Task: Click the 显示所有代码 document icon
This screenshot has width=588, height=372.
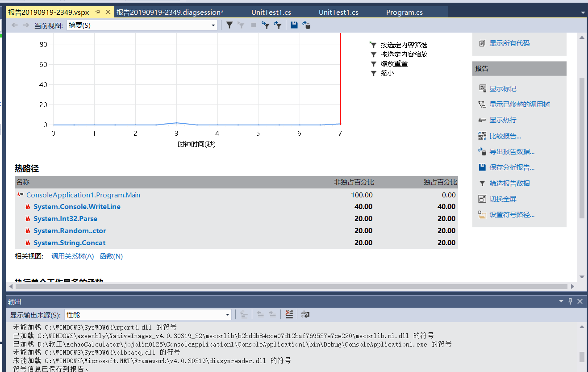Action: (482, 43)
